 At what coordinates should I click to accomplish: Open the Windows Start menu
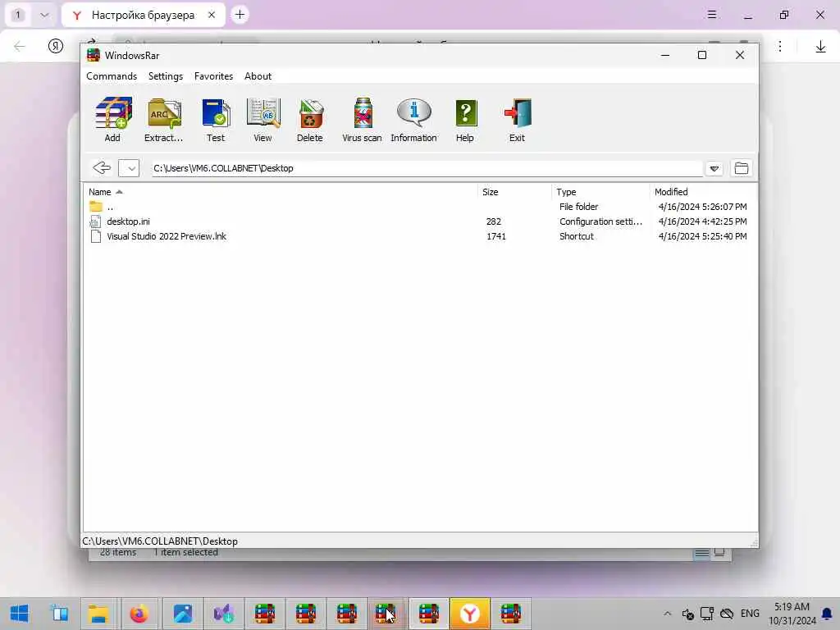click(x=20, y=614)
